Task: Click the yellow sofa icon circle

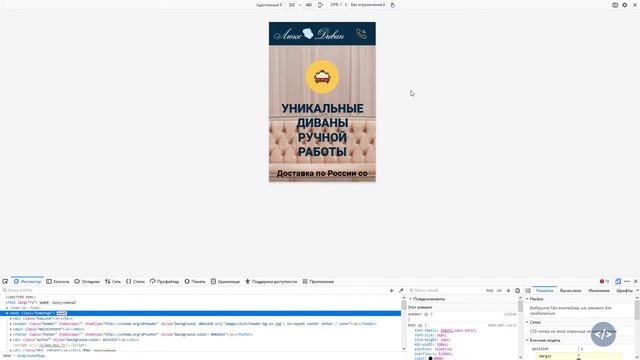Action: tap(322, 77)
